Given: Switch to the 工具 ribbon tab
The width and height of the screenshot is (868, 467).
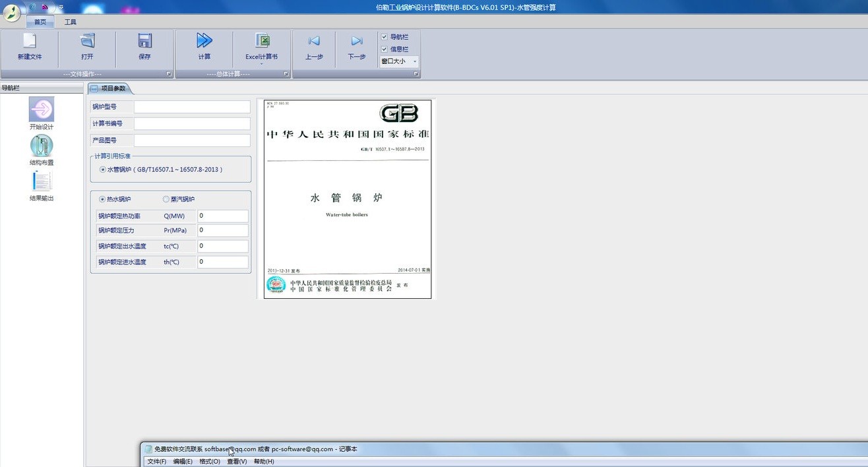Looking at the screenshot, I should tap(70, 22).
